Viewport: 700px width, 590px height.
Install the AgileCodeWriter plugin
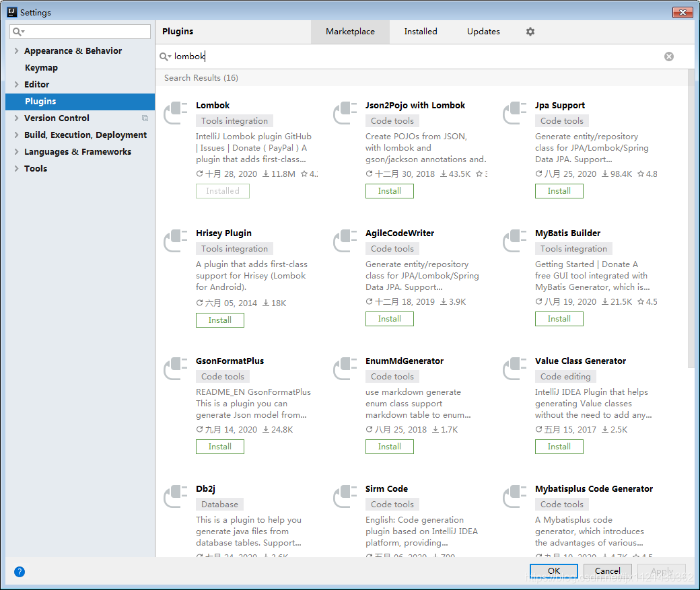pos(389,319)
